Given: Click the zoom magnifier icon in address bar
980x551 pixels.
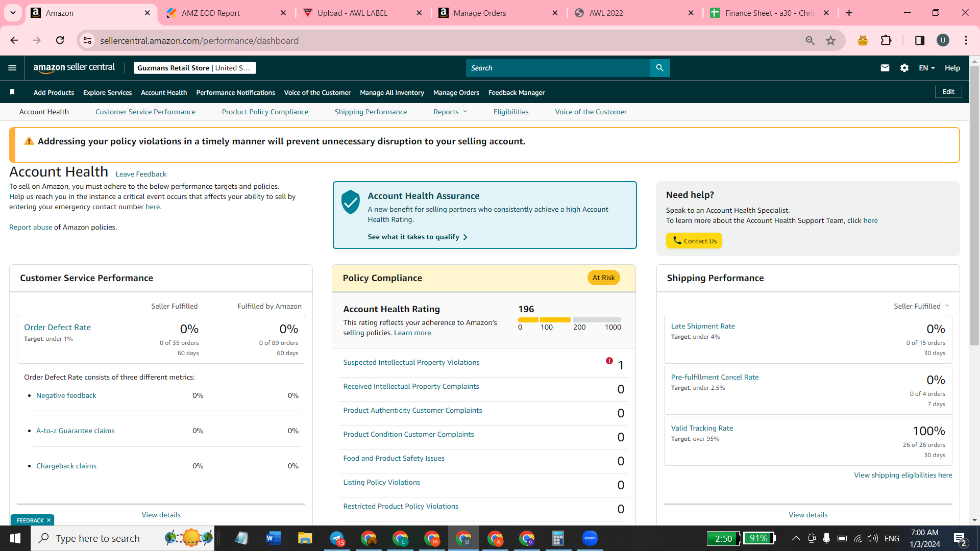Looking at the screenshot, I should [x=810, y=40].
